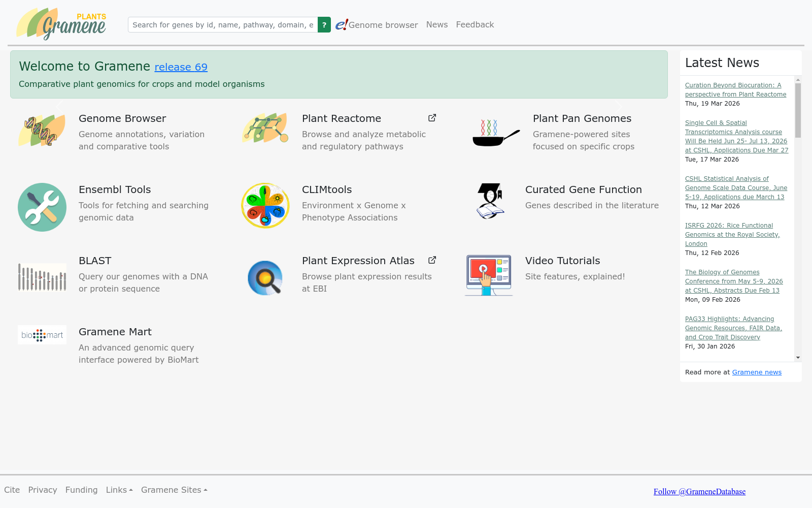This screenshot has width=812, height=508.
Task: Follow @GrameneDatabase link
Action: click(699, 491)
